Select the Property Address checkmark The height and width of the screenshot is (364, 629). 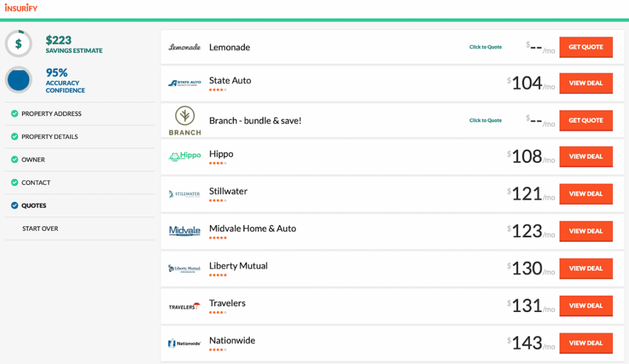[15, 114]
